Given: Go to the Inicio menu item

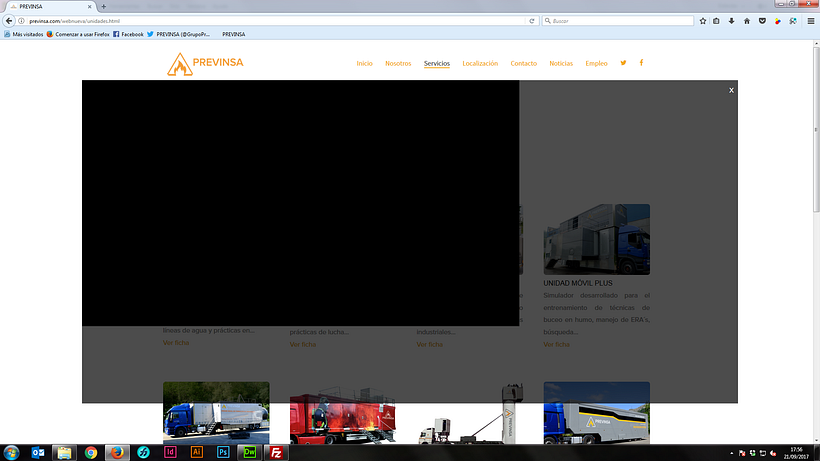Looking at the screenshot, I should point(365,63).
